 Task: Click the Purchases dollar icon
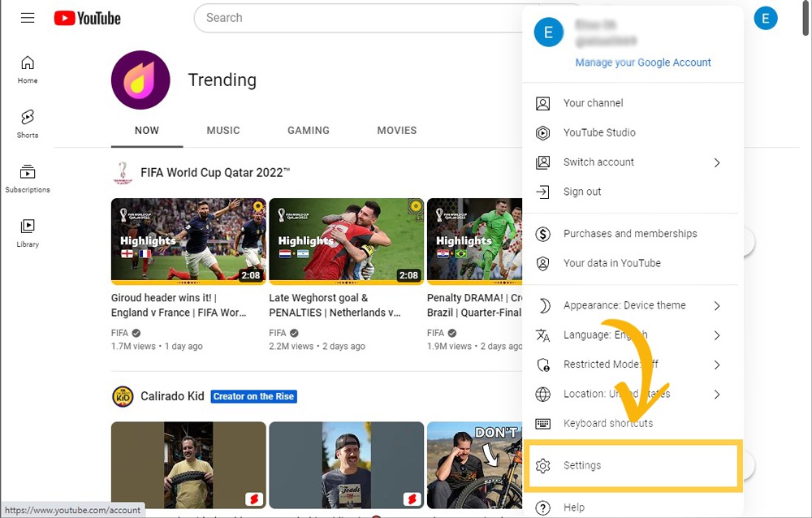point(542,234)
